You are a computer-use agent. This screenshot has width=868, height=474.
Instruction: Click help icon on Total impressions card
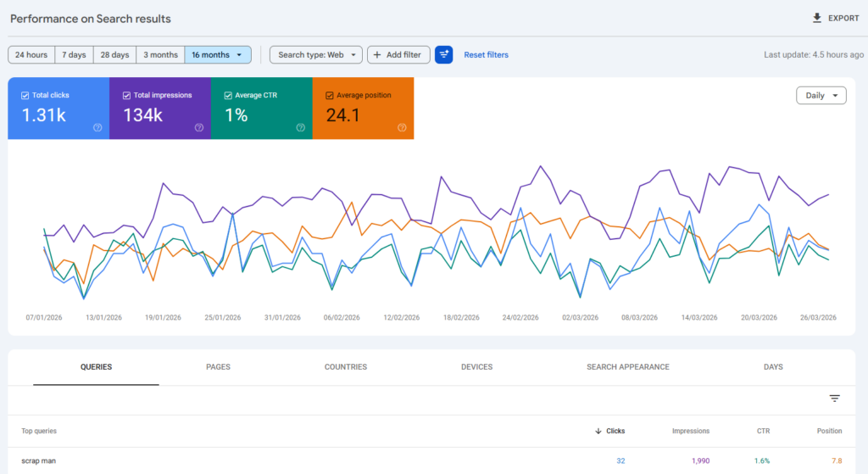(199, 128)
